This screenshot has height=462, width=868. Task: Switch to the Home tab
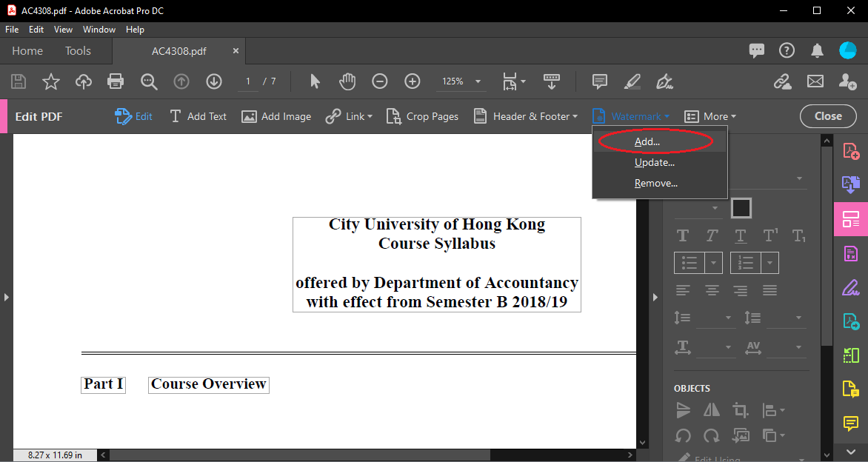pyautogui.click(x=27, y=50)
